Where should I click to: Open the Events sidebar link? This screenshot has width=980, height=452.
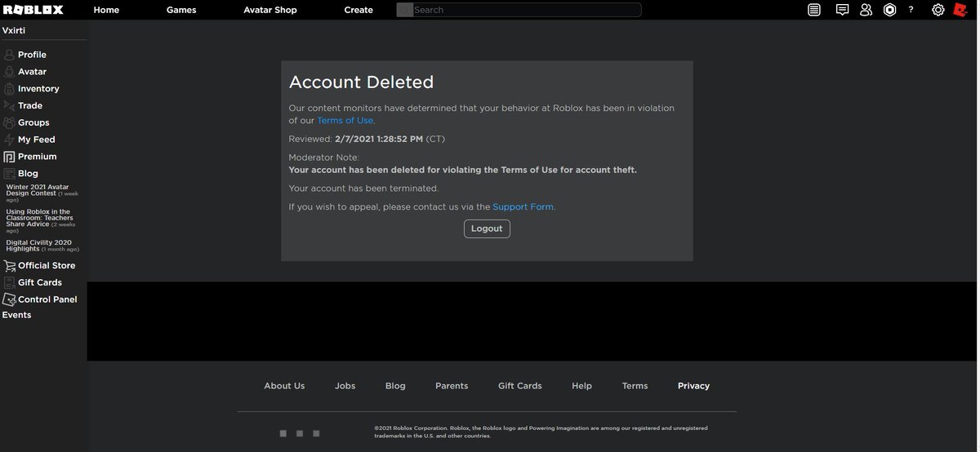16,315
